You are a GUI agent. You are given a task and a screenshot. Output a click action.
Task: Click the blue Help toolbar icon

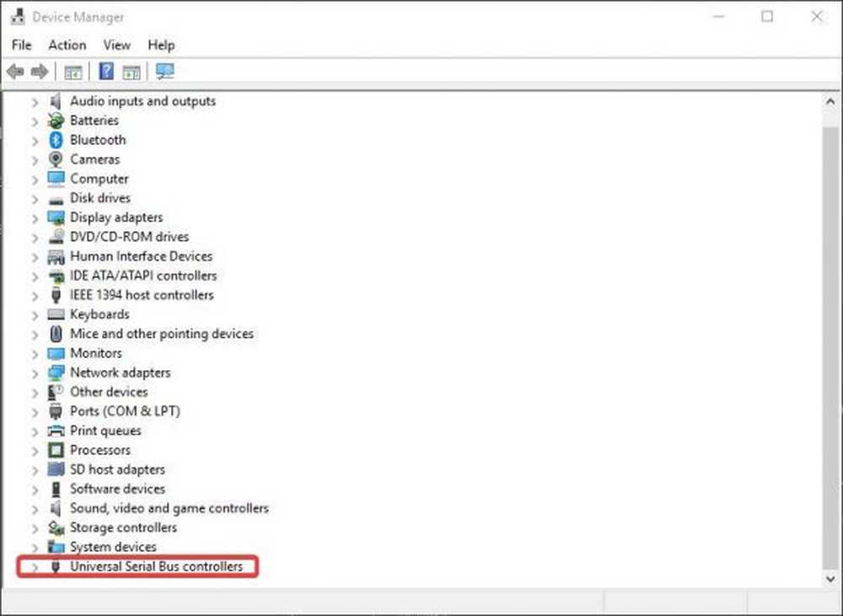coord(106,72)
